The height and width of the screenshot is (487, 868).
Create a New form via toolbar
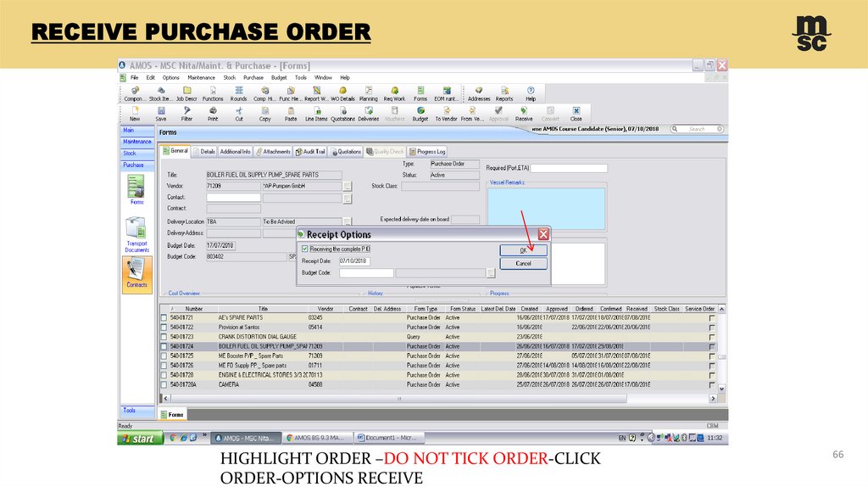[x=135, y=114]
